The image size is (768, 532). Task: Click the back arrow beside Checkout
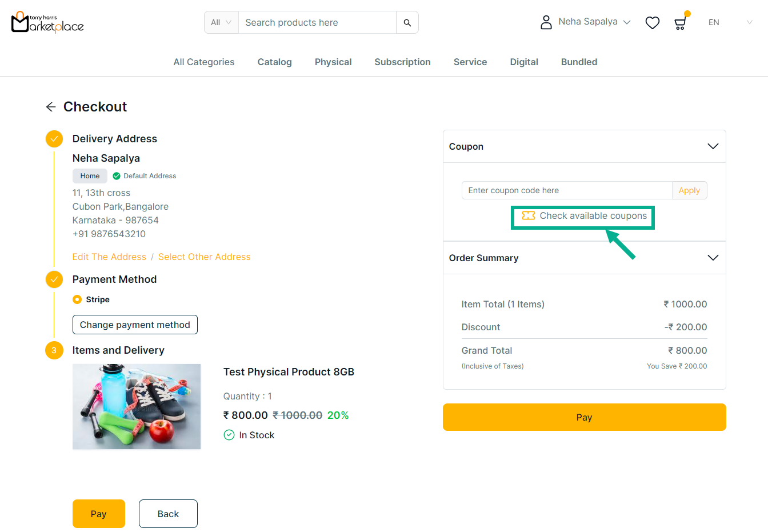coord(51,107)
